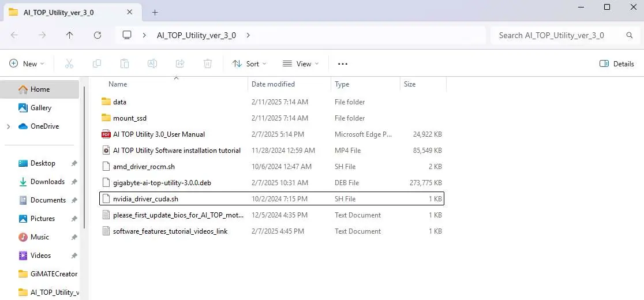The width and height of the screenshot is (644, 300).
Task: Click the MP4 icon of installation tutorial
Action: point(106,150)
